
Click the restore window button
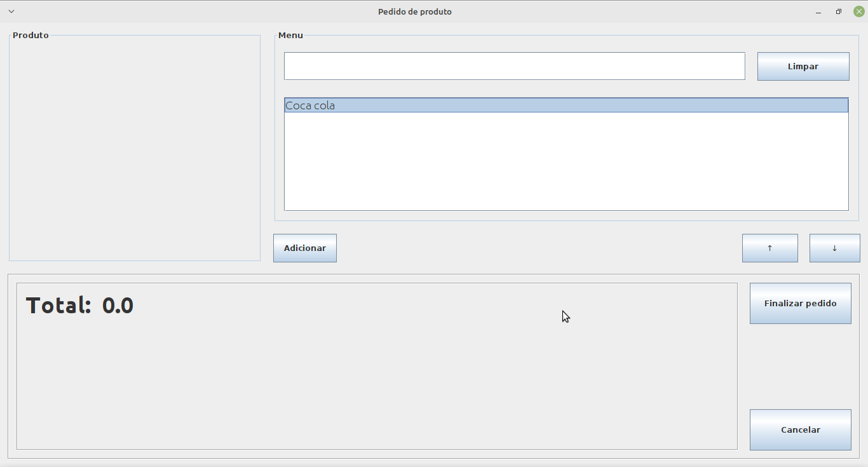[838, 11]
